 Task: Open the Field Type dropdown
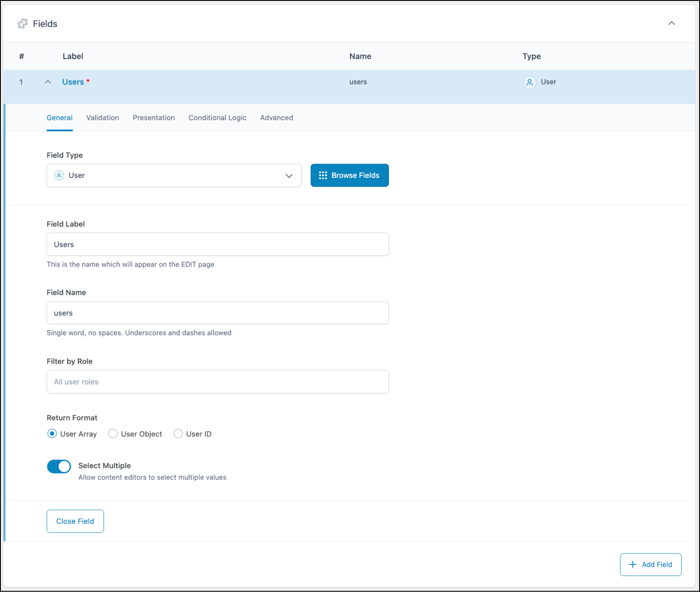tap(289, 175)
